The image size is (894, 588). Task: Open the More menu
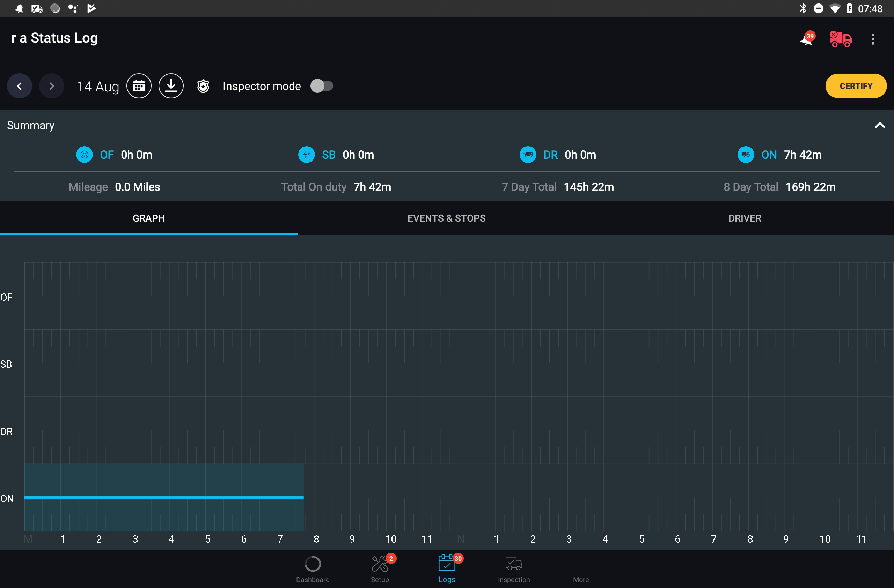581,569
